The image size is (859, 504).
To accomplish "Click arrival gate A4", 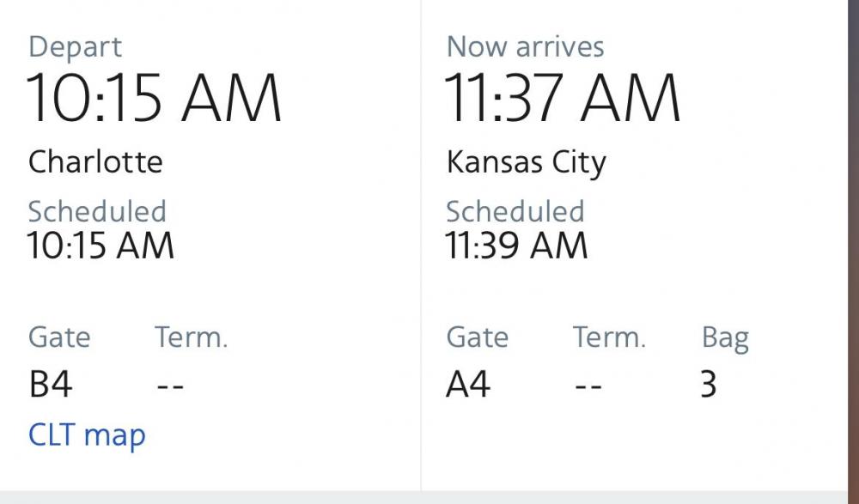I will click(468, 385).
